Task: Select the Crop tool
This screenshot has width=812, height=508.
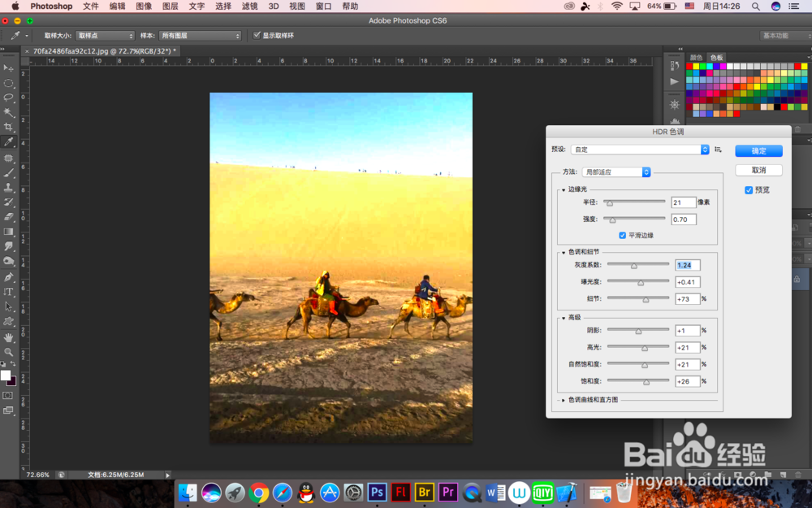Action: tap(8, 127)
